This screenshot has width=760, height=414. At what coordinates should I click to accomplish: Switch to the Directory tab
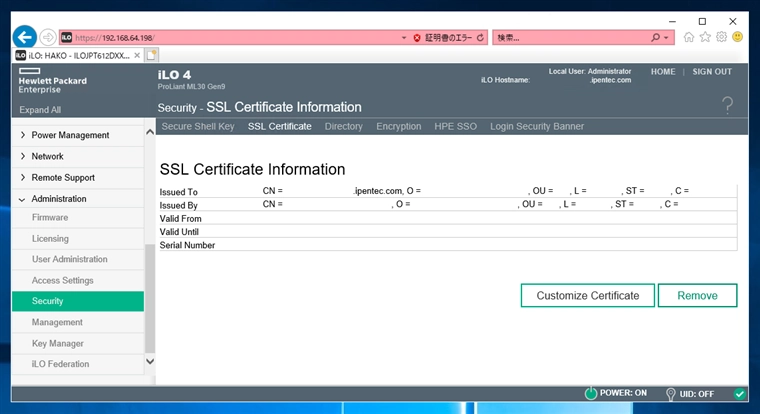pyautogui.click(x=344, y=127)
